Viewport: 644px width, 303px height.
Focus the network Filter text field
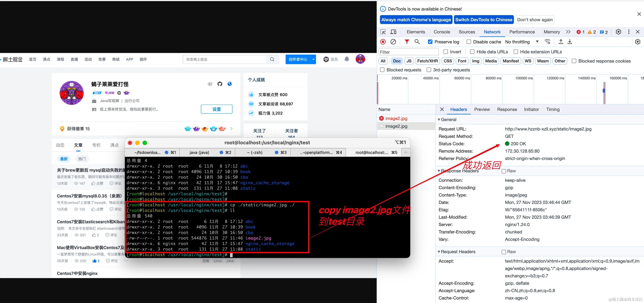408,52
